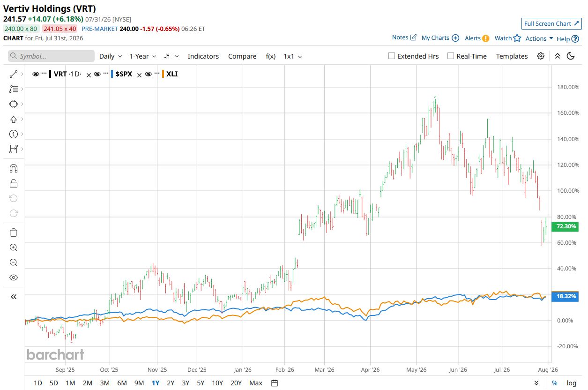Expand the line tools submenu arrow
This screenshot has height=390, width=588.
click(x=22, y=74)
